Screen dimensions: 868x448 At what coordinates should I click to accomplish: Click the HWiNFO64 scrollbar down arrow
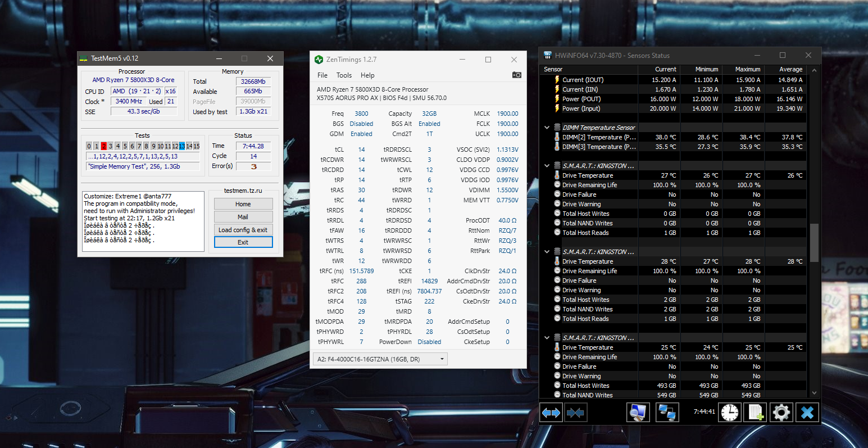[x=814, y=393]
